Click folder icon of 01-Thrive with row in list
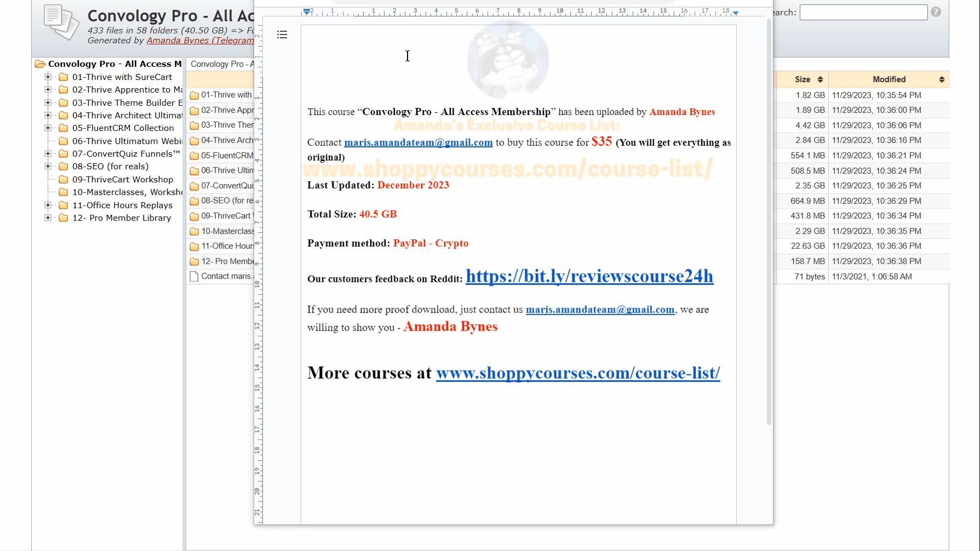This screenshot has width=980, height=551. pos(194,95)
